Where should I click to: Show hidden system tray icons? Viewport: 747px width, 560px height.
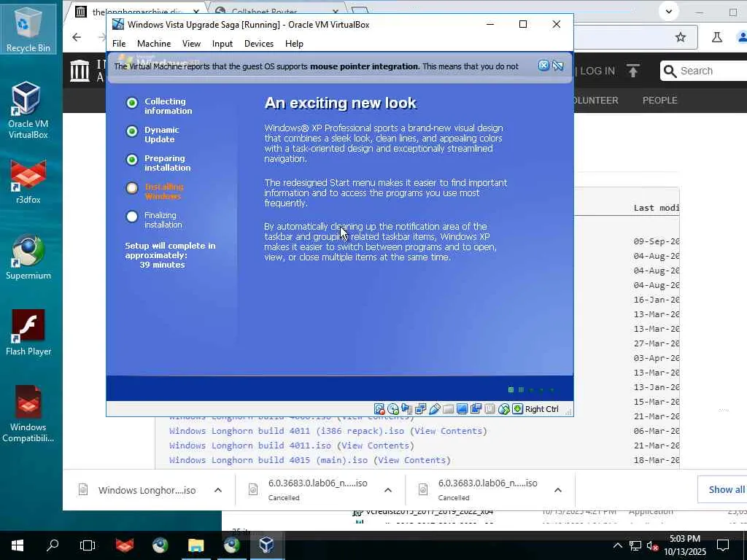coord(617,545)
